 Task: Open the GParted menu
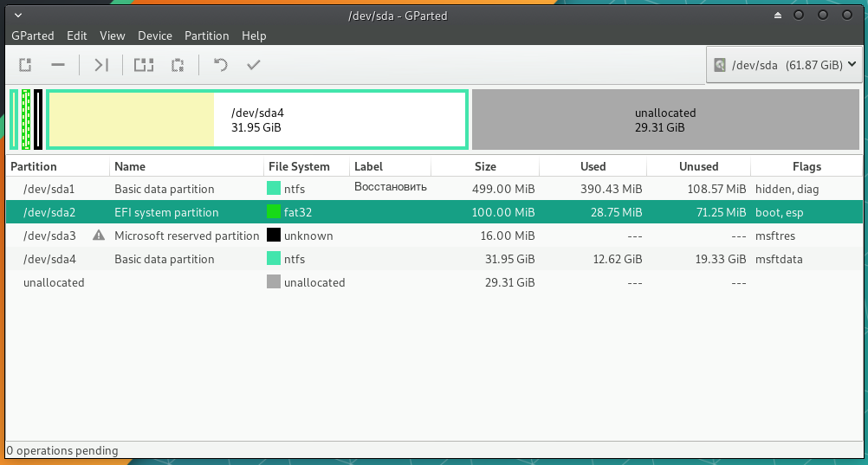point(33,36)
